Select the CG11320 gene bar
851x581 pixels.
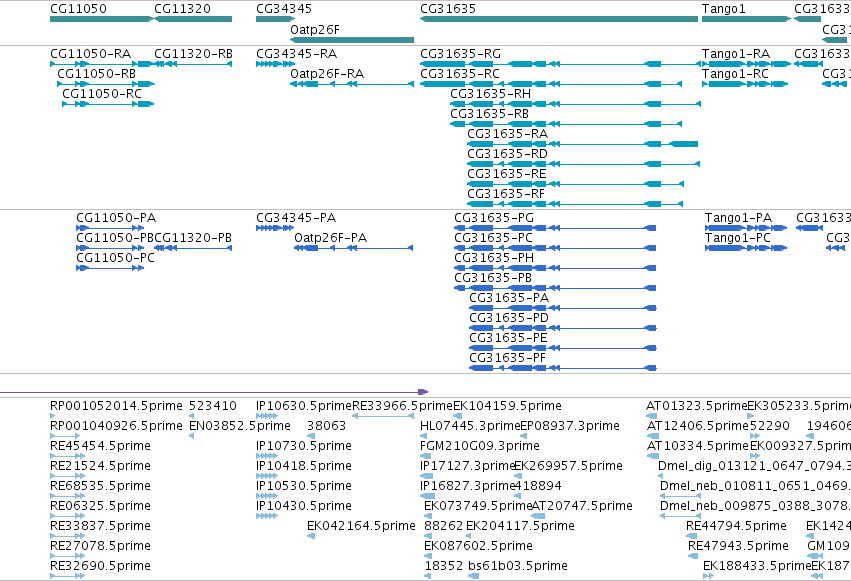193,19
